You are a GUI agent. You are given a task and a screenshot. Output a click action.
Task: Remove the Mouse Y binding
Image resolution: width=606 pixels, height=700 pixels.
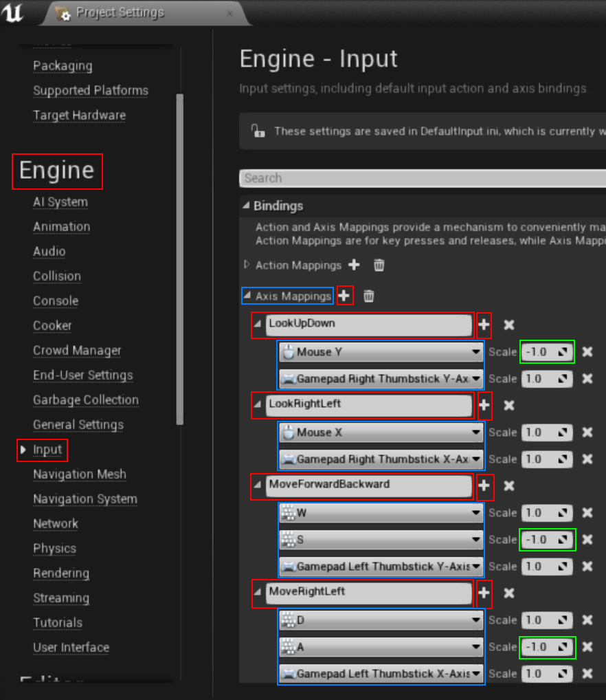[589, 351]
